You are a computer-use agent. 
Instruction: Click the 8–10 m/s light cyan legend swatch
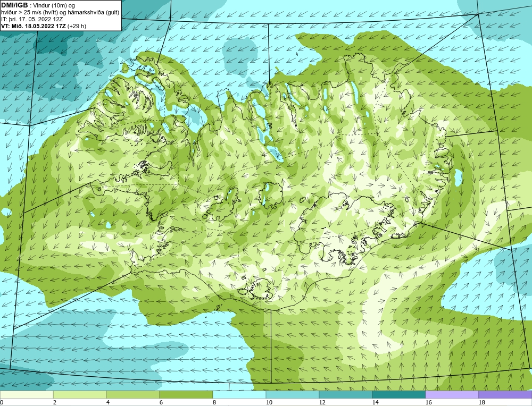tap(239, 395)
